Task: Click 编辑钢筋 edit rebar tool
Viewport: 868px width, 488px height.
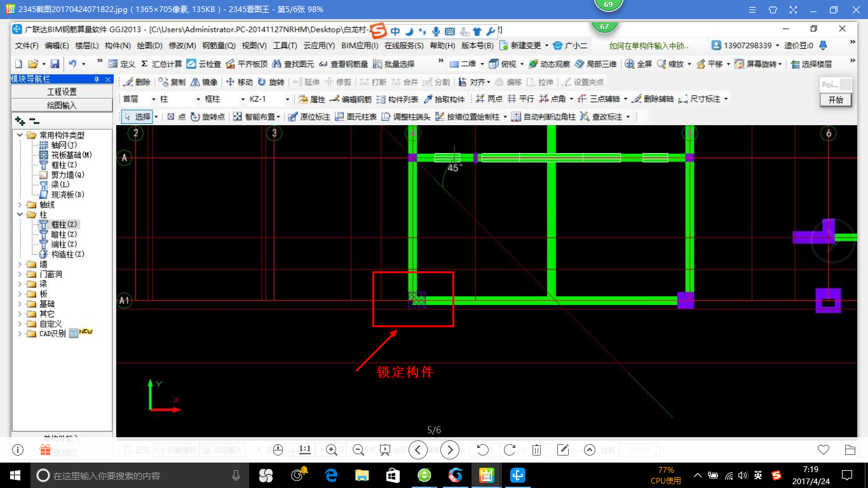Action: (351, 99)
